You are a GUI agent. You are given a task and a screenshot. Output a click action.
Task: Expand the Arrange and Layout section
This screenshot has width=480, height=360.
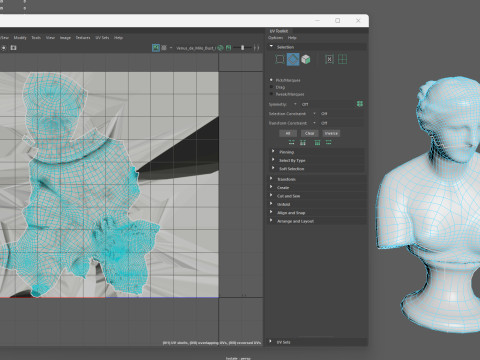[x=318, y=221]
